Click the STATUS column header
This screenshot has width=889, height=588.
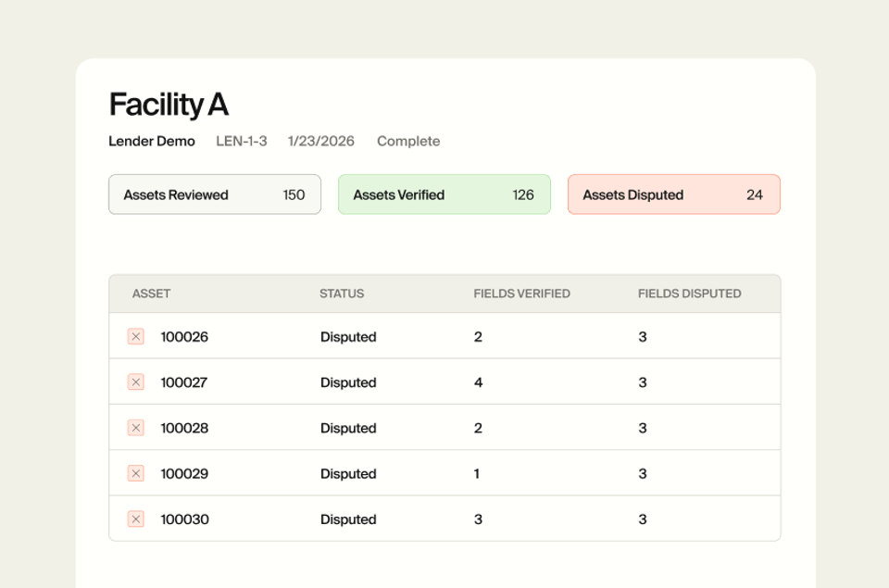tap(342, 294)
